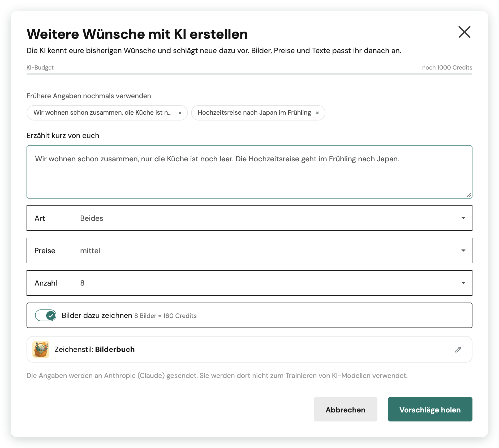Remove the 'Hochzeitsreise nach Japan' chip
This screenshot has height=448, width=499.
pyautogui.click(x=317, y=113)
